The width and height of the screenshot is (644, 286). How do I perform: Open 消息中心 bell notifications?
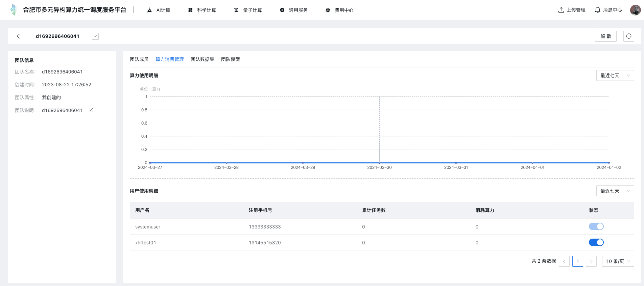(608, 10)
